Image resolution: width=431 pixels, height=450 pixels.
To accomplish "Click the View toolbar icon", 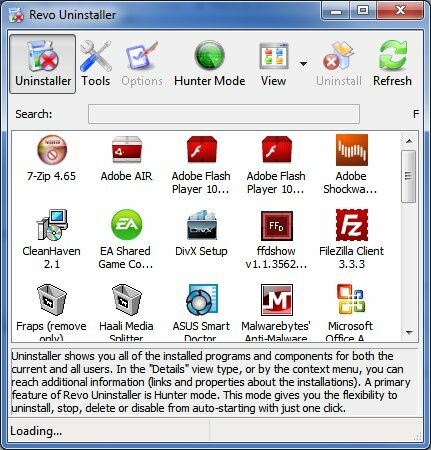I will pyautogui.click(x=274, y=55).
